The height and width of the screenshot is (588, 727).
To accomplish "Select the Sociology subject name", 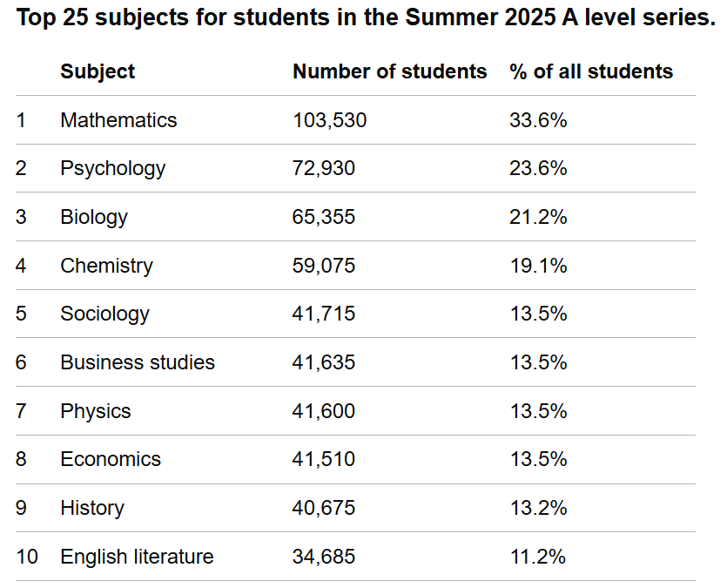I will point(104,314).
